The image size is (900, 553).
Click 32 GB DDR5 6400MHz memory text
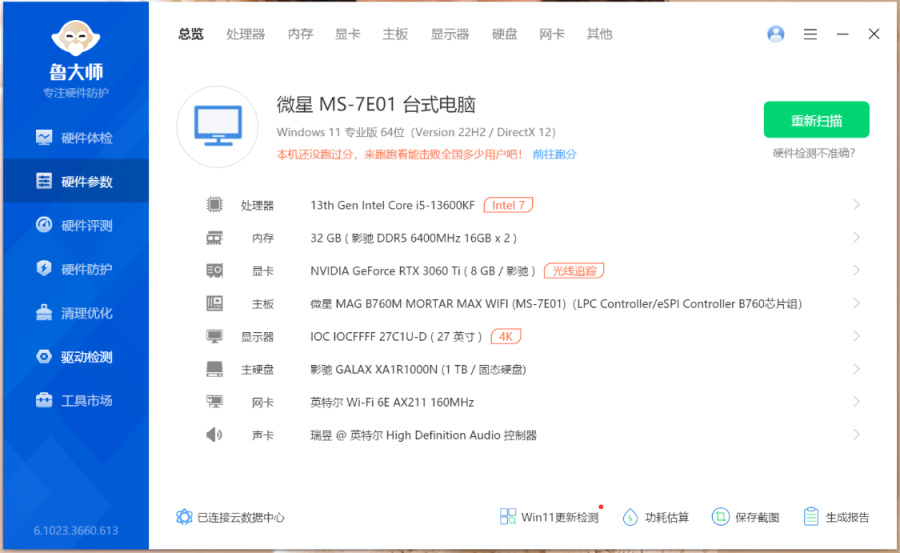(x=413, y=238)
